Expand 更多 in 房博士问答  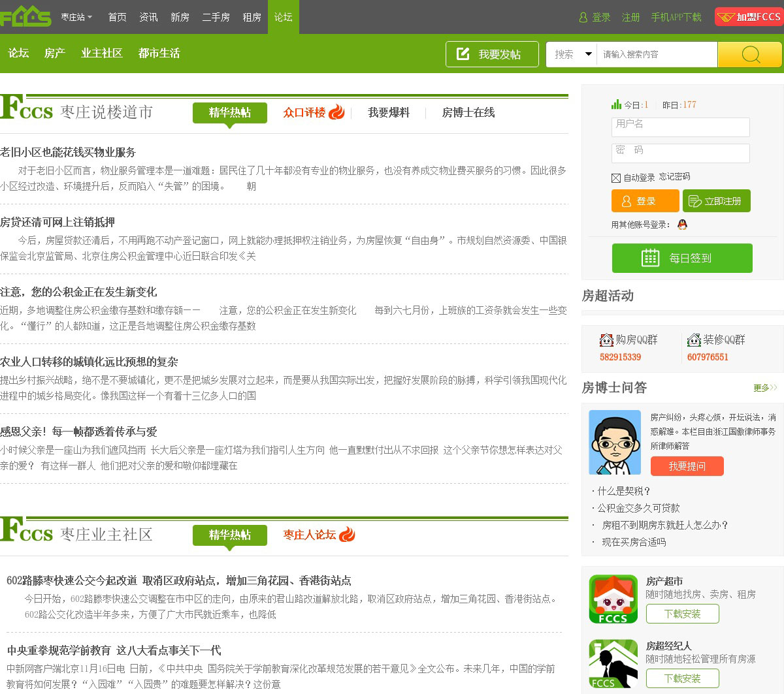[764, 388]
